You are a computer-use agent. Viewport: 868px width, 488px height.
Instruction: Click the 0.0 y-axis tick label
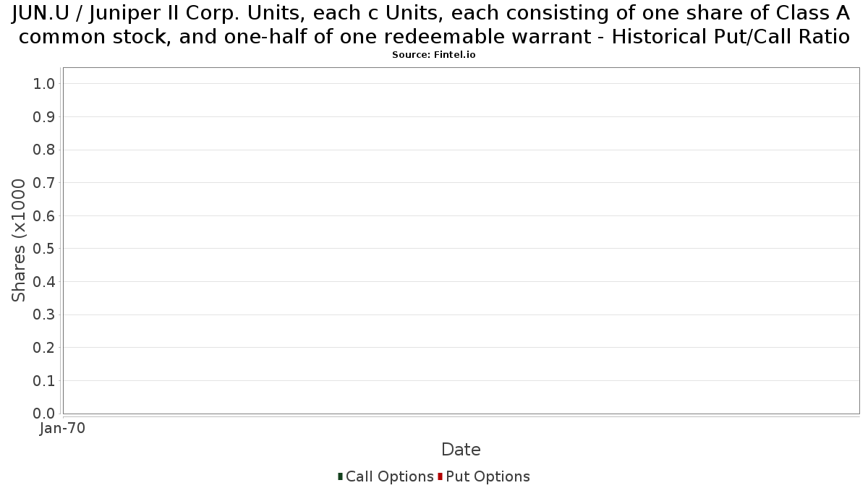pos(44,414)
